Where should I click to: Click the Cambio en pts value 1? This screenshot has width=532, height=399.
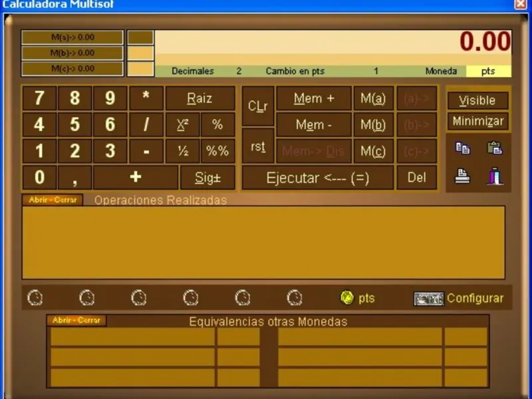pyautogui.click(x=376, y=71)
